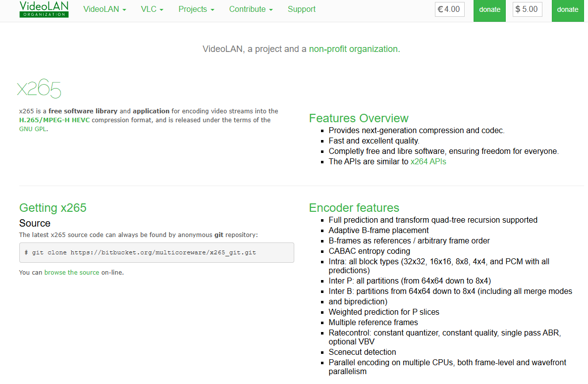Expand the Contribute dropdown menu
Image resolution: width=588 pixels, height=384 pixels.
(251, 9)
